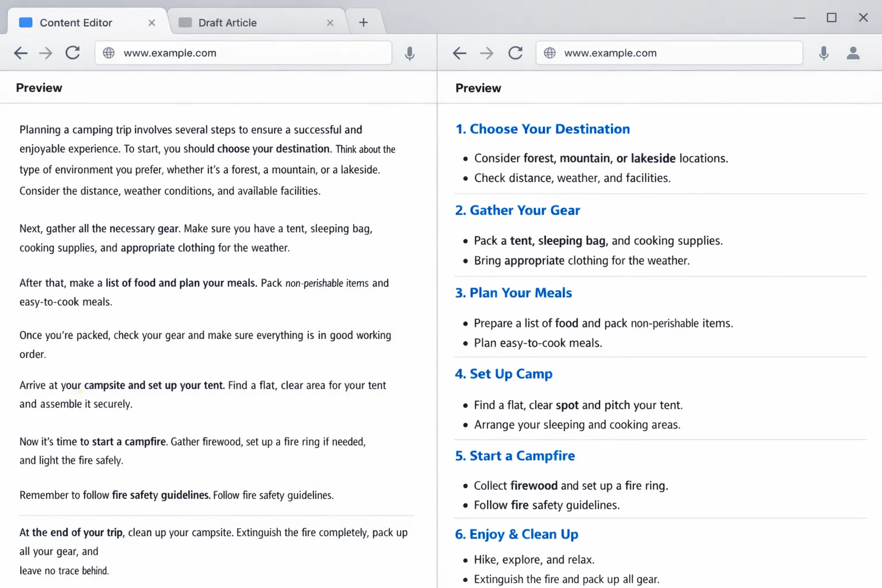Select the Choose Your Destination heading
The image size is (882, 588).
[542, 129]
